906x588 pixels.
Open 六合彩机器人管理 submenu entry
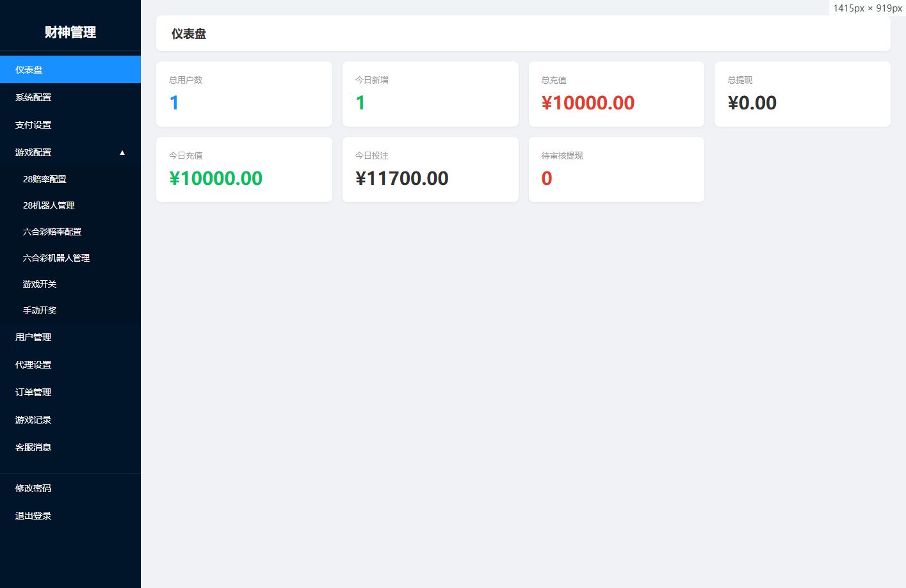click(x=70, y=258)
